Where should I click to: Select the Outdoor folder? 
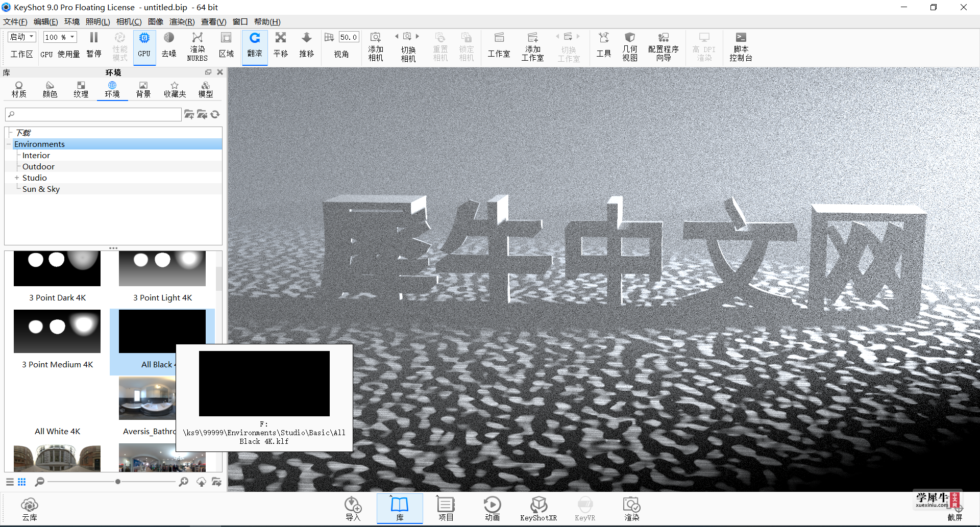click(38, 167)
